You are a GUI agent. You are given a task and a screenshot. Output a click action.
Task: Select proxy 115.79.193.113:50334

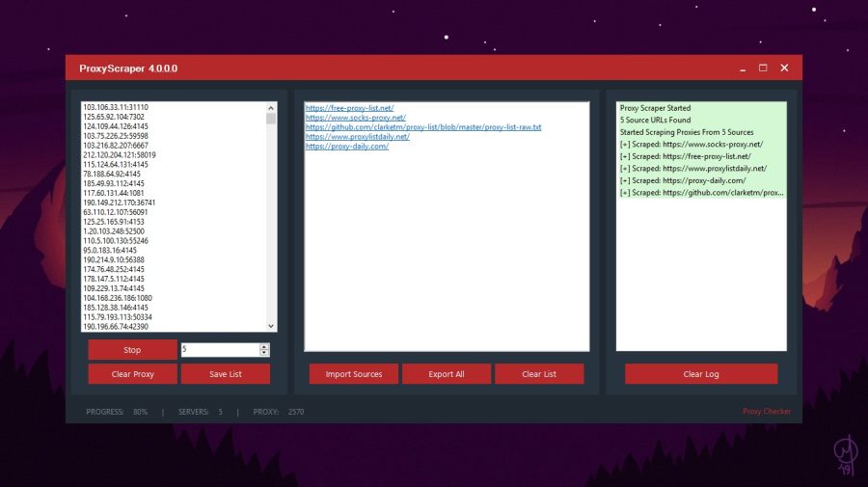(118, 317)
